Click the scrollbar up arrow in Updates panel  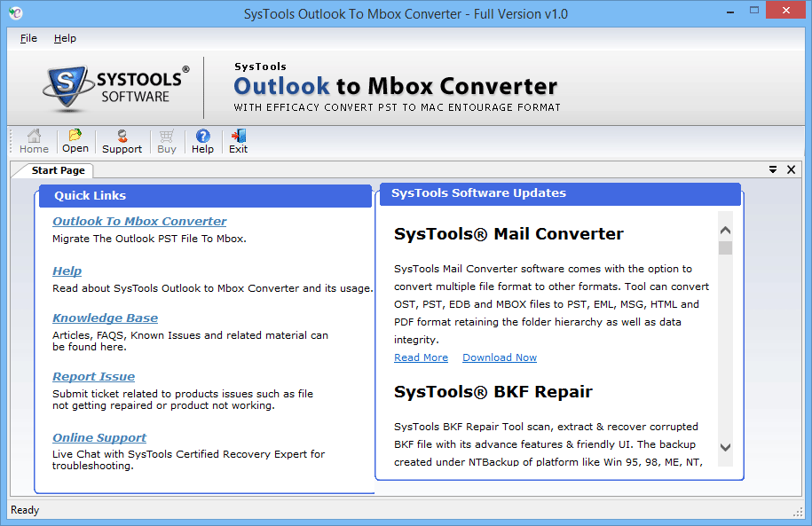tap(725, 228)
